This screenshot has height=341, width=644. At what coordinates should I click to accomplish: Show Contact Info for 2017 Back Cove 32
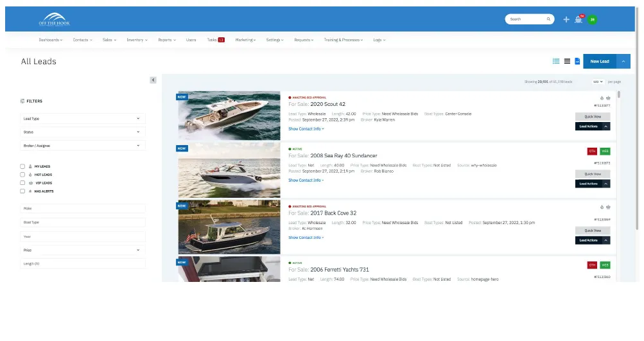(306, 238)
